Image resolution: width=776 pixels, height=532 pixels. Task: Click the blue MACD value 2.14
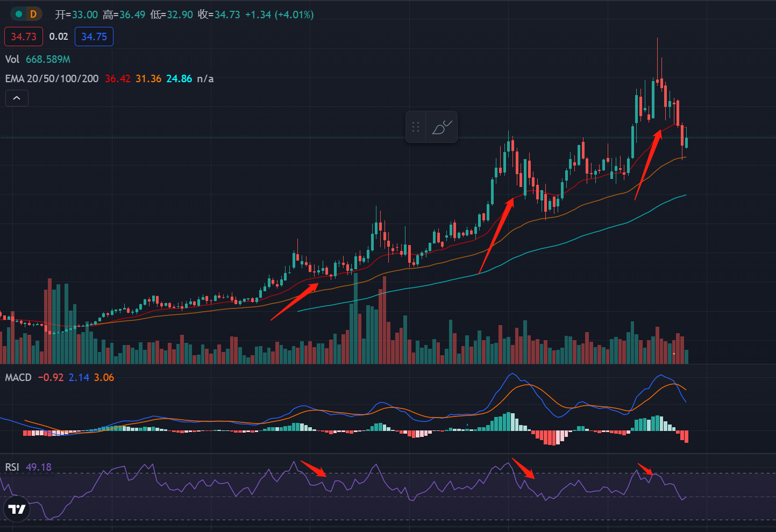[x=79, y=377]
